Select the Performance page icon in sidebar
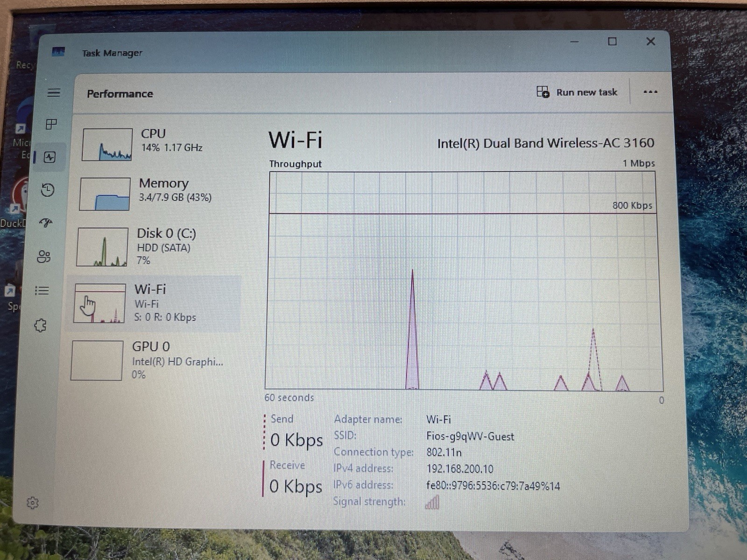The height and width of the screenshot is (560, 747). pos(49,157)
